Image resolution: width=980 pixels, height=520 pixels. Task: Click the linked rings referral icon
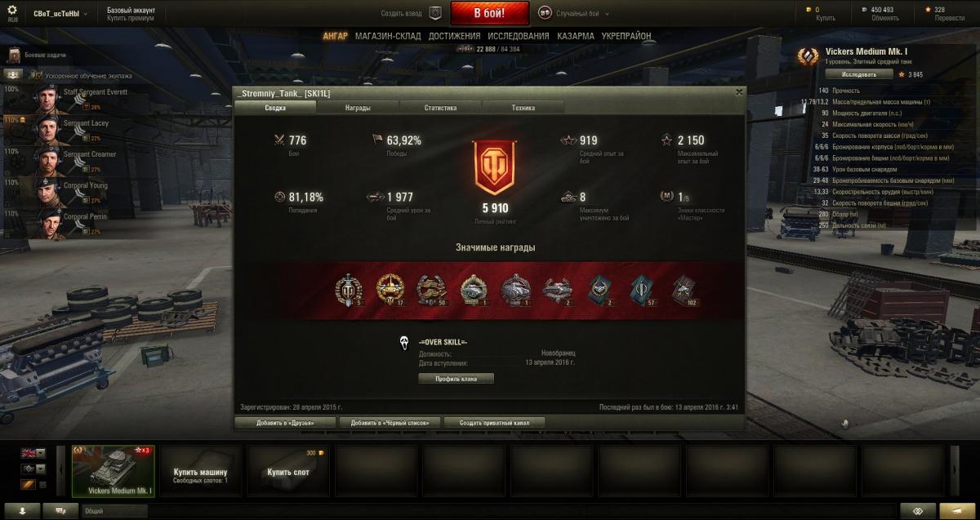tap(918, 511)
